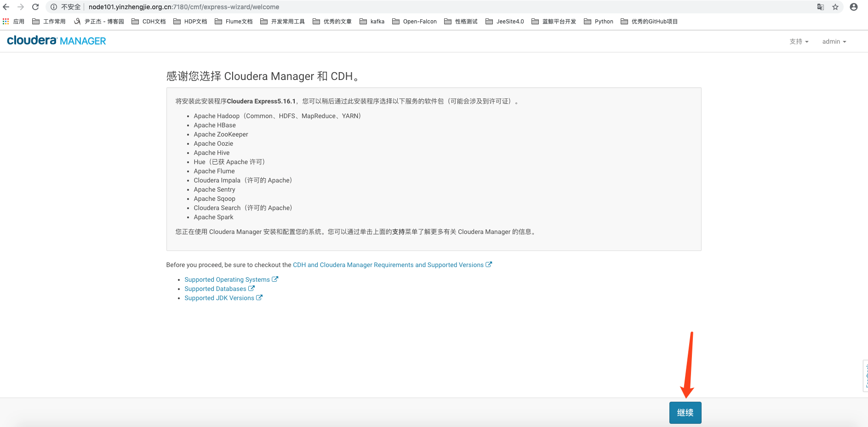Open the 优秀的GitHub项目 bookmark folder
Image resolution: width=868 pixels, height=427 pixels.
point(649,22)
